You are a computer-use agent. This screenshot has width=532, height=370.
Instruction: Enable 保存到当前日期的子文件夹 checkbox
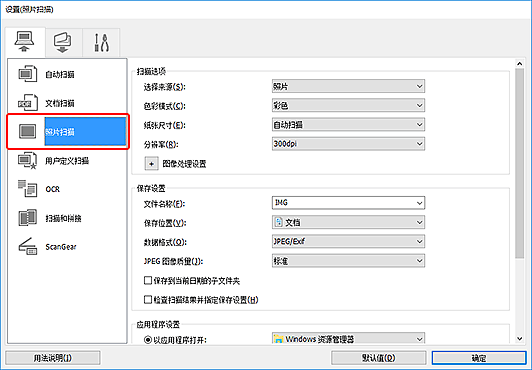[148, 280]
